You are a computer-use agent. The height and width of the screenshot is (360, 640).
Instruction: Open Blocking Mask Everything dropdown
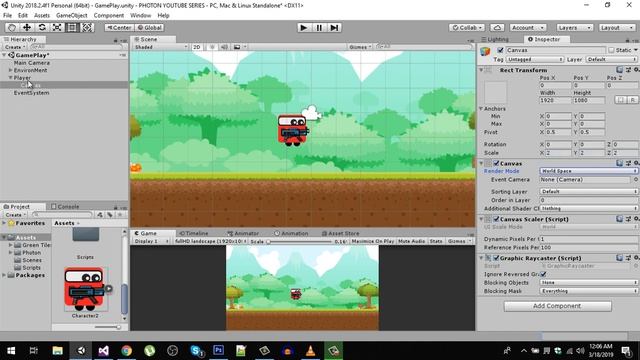click(x=589, y=291)
